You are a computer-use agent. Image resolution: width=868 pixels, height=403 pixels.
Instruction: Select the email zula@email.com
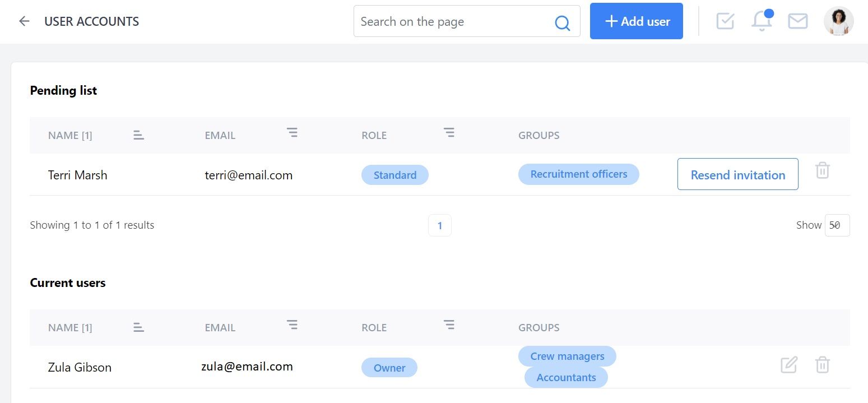(x=247, y=367)
